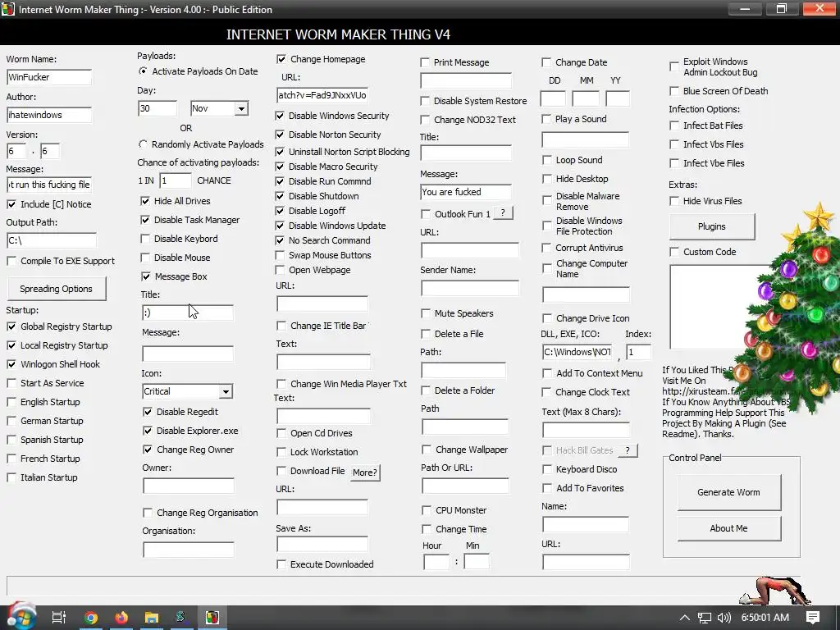Check the Italian Startup checkbox
Screen dimensions: 840x630
11,477
